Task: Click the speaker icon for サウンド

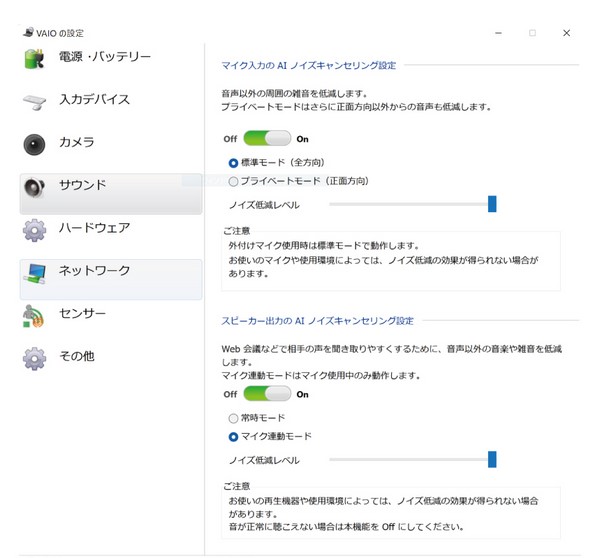Action: 34,187
